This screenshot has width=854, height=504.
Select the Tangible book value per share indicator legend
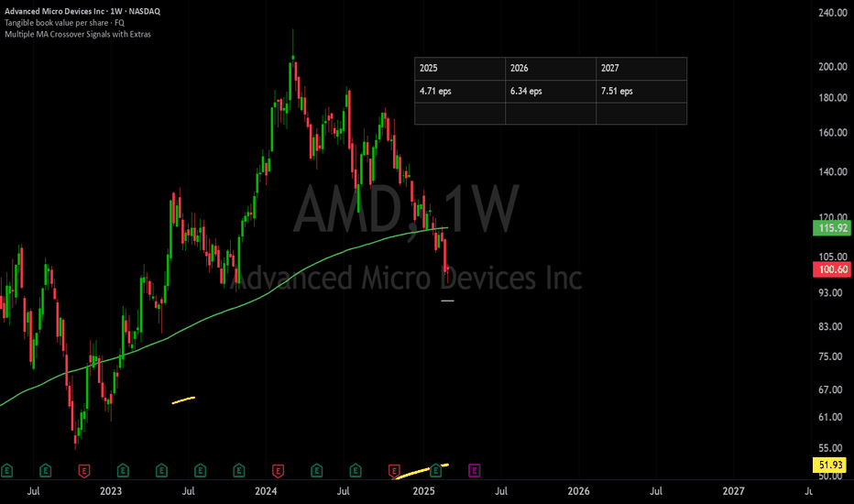point(64,22)
